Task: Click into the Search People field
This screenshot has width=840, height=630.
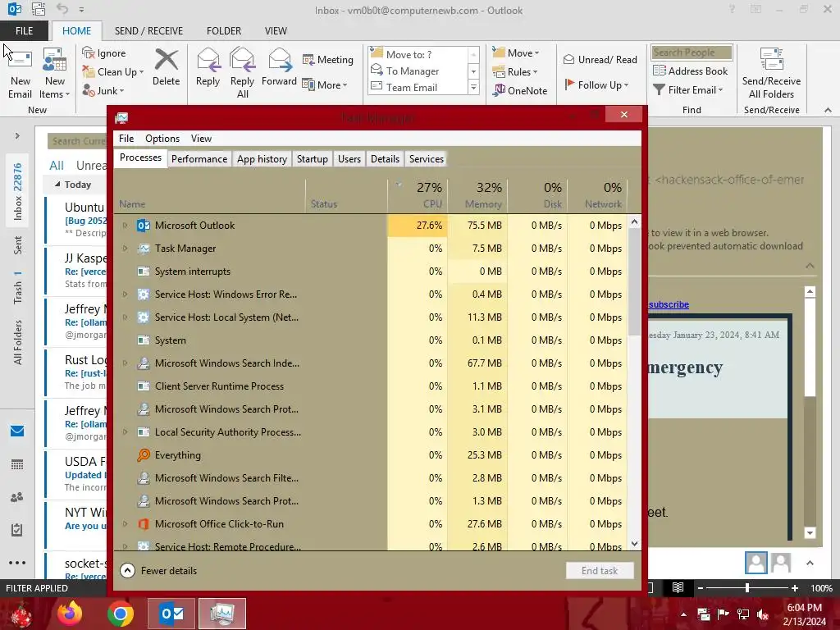Action: [x=692, y=52]
